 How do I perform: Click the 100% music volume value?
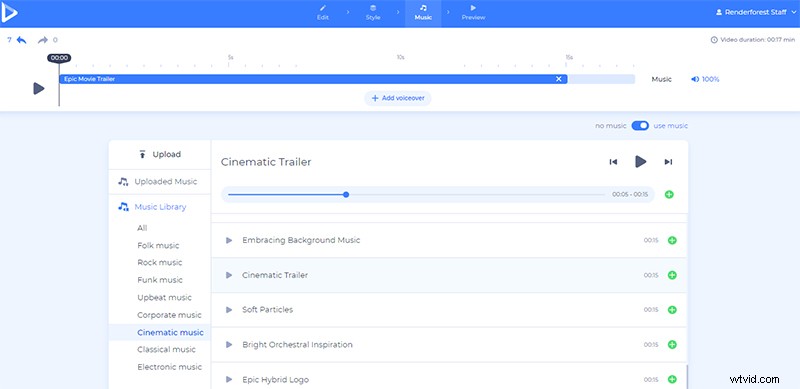[x=711, y=79]
